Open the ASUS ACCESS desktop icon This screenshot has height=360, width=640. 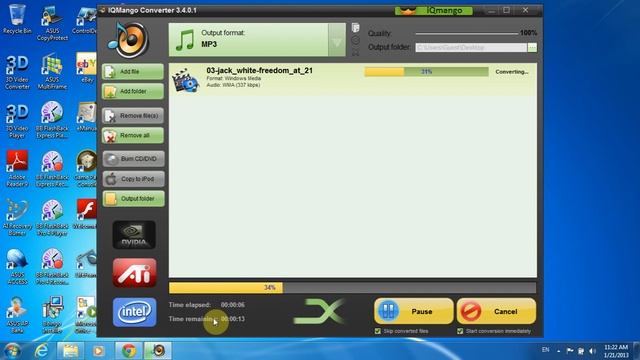pos(17,267)
